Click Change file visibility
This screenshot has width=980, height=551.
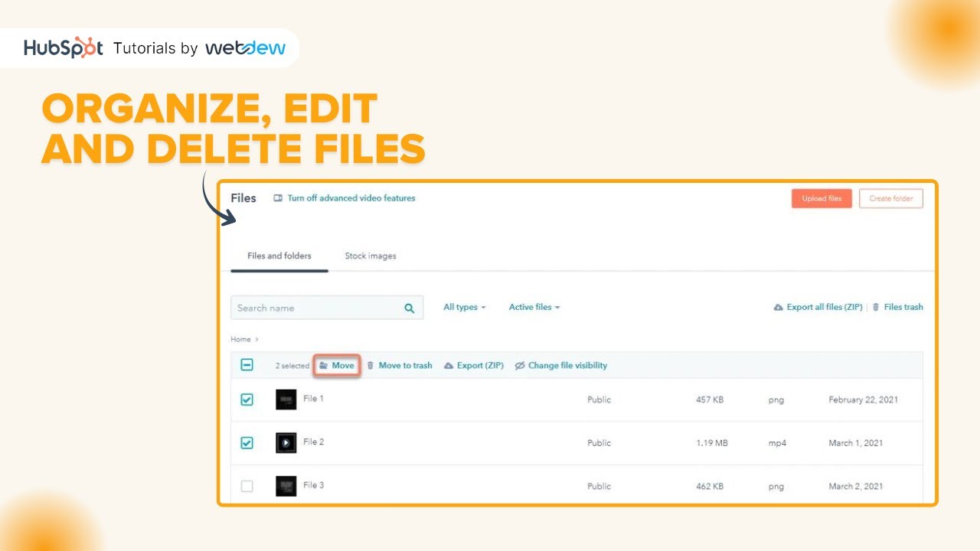561,366
